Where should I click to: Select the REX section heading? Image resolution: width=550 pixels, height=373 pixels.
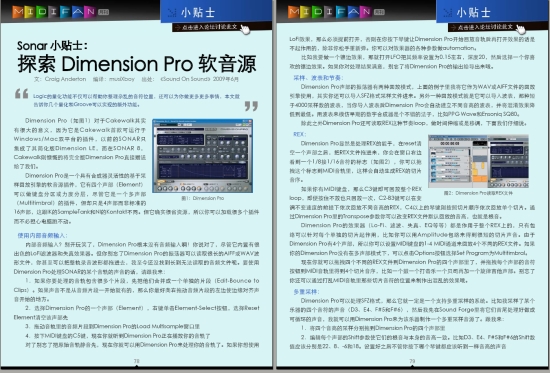tap(300, 134)
